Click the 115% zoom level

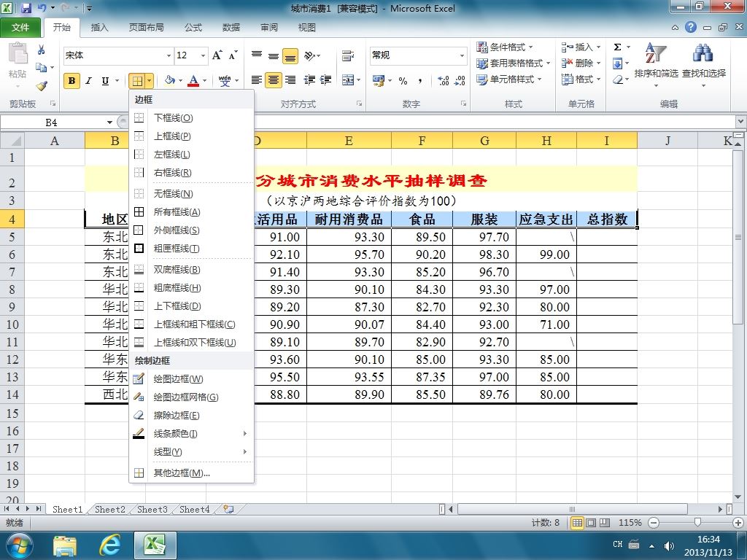point(630,522)
